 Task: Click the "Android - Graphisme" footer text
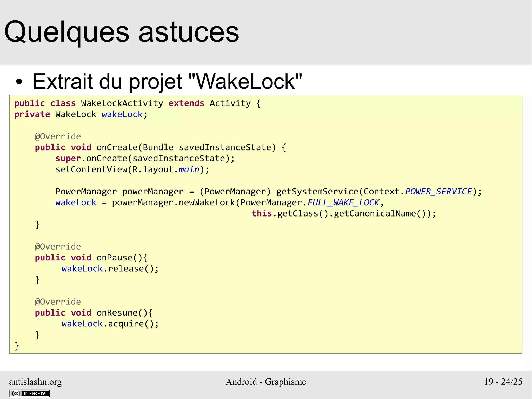click(x=266, y=382)
